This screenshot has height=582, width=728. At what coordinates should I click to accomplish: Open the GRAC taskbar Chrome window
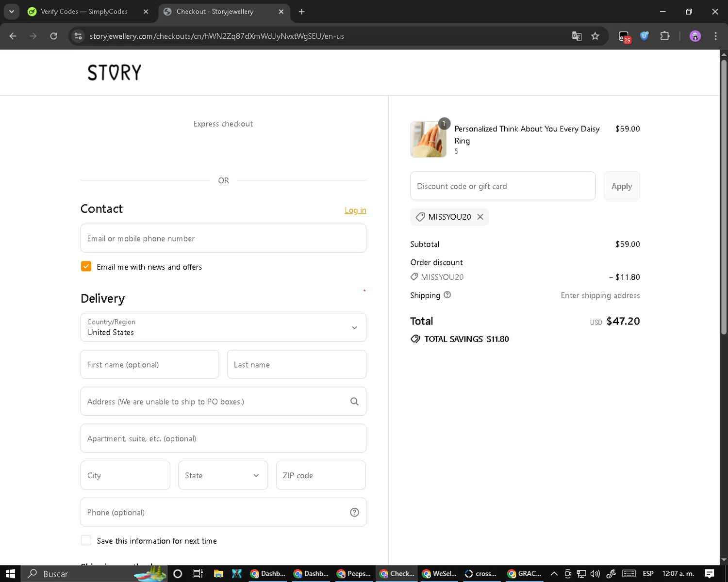[524, 574]
